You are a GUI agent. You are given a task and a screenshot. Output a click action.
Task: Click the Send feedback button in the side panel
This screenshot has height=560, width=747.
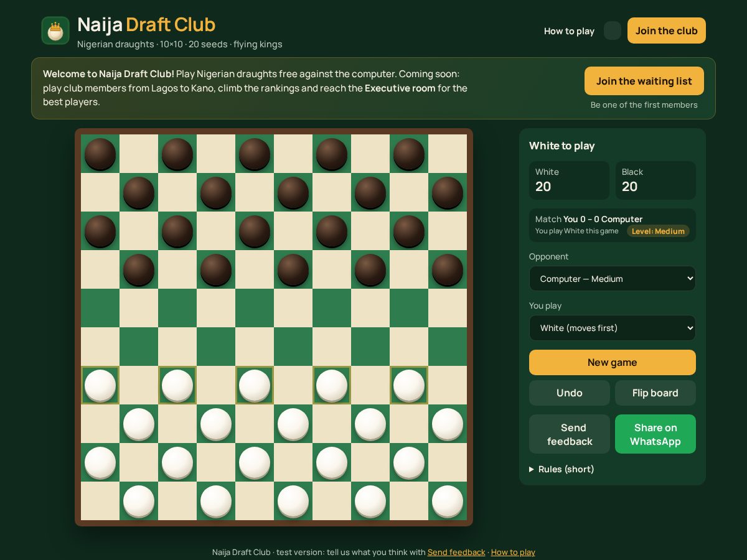[x=570, y=434]
